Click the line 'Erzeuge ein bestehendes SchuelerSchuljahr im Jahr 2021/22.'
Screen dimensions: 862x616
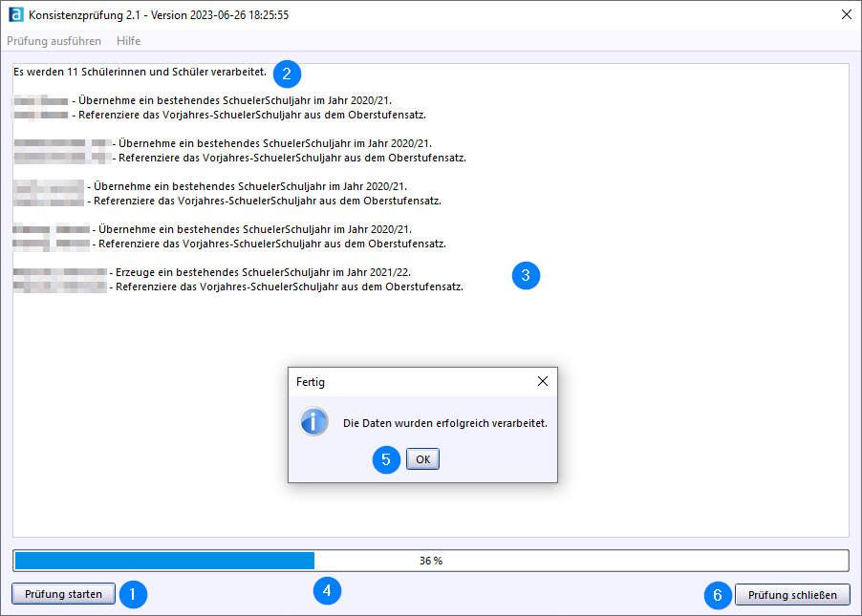264,272
